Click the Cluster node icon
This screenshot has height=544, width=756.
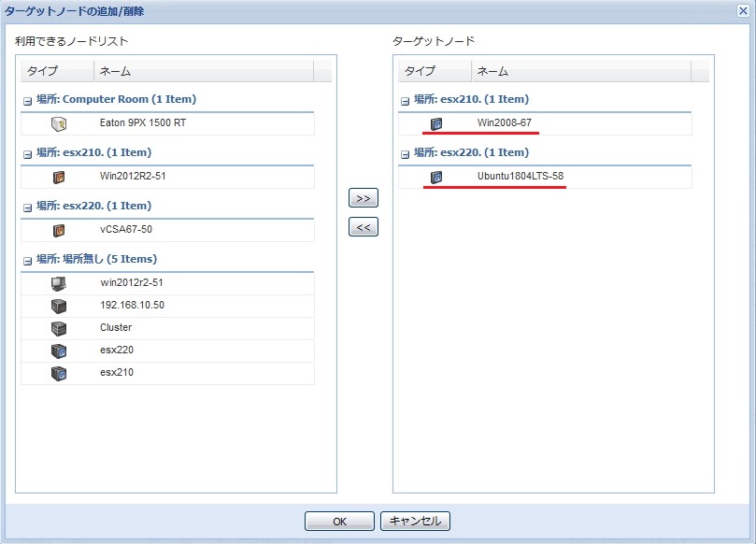(59, 328)
